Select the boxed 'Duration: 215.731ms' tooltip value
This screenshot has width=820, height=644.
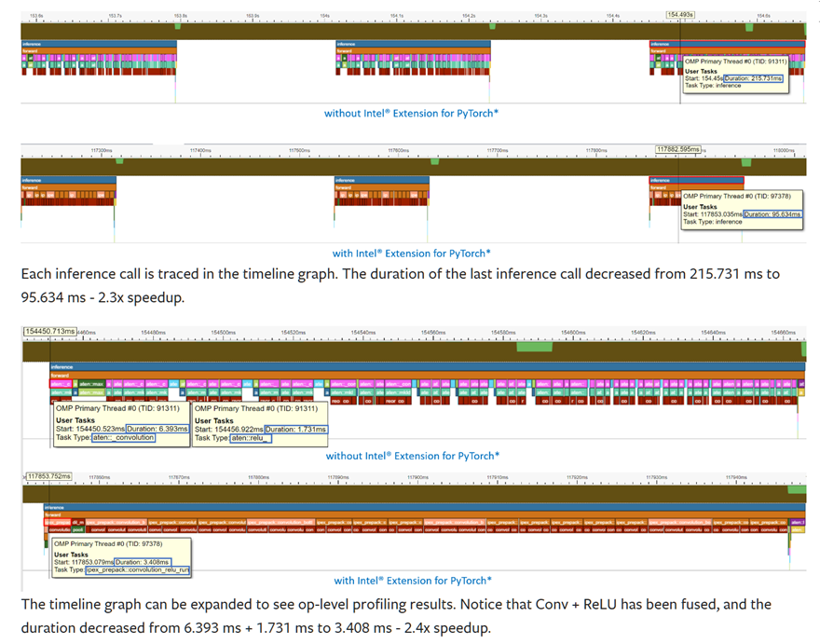pyautogui.click(x=753, y=78)
